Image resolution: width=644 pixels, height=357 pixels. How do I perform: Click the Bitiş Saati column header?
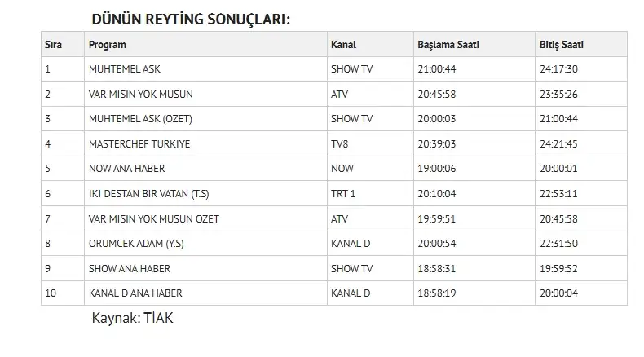coord(580,44)
